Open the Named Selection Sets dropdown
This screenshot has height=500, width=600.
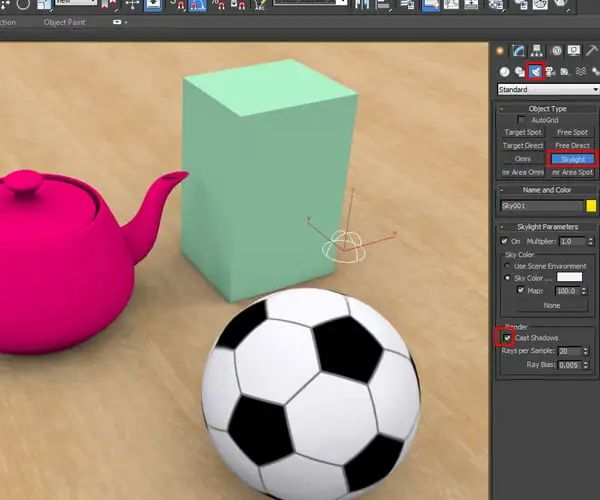pos(310,3)
